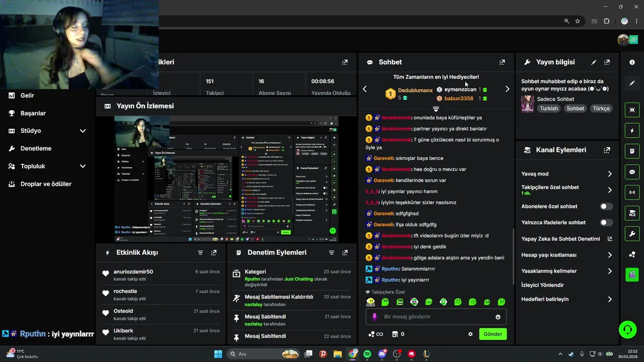Send message with Gönder button
Image resolution: width=644 pixels, height=362 pixels.
pyautogui.click(x=493, y=334)
